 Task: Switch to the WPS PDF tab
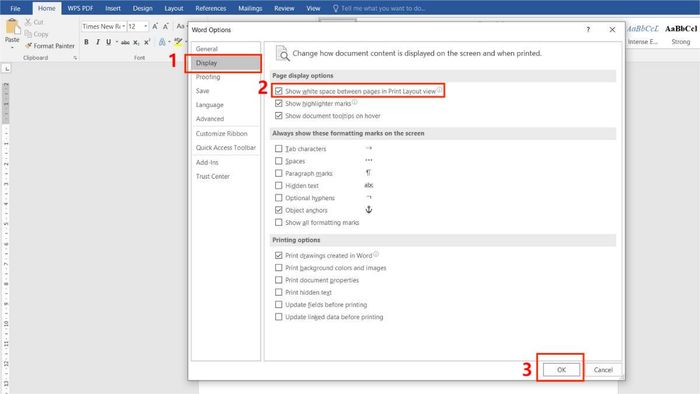point(80,8)
